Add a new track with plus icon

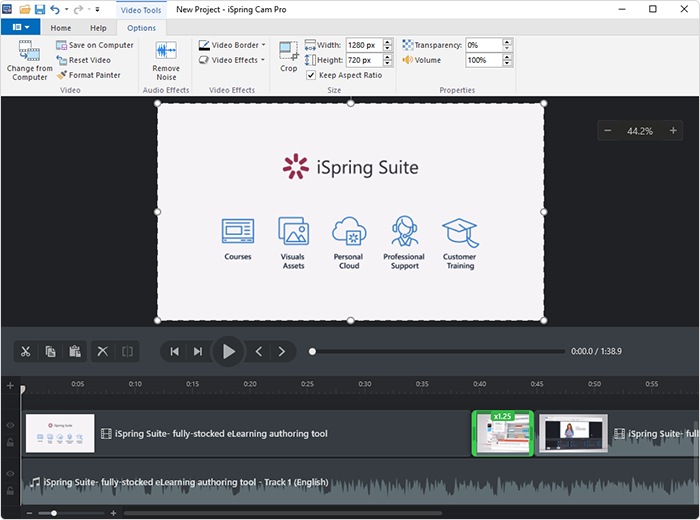10,386
